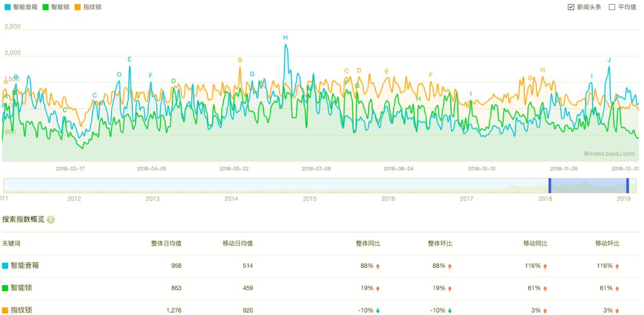Click the cyan J news marker
644x315 pixels.
coord(609,60)
